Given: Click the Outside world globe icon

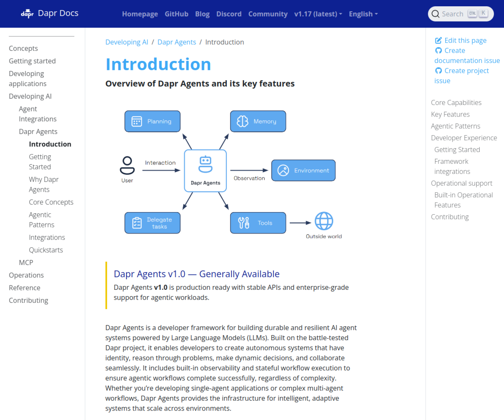Looking at the screenshot, I should click(324, 221).
